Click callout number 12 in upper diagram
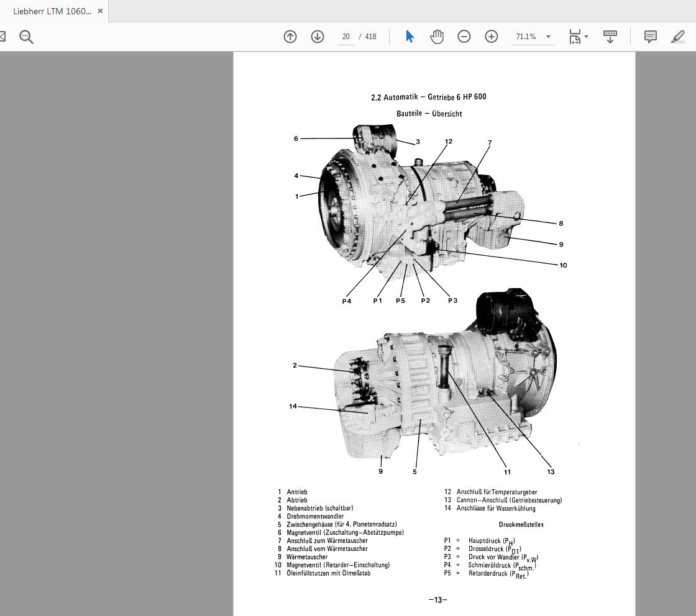This screenshot has height=616, width=696. [448, 142]
